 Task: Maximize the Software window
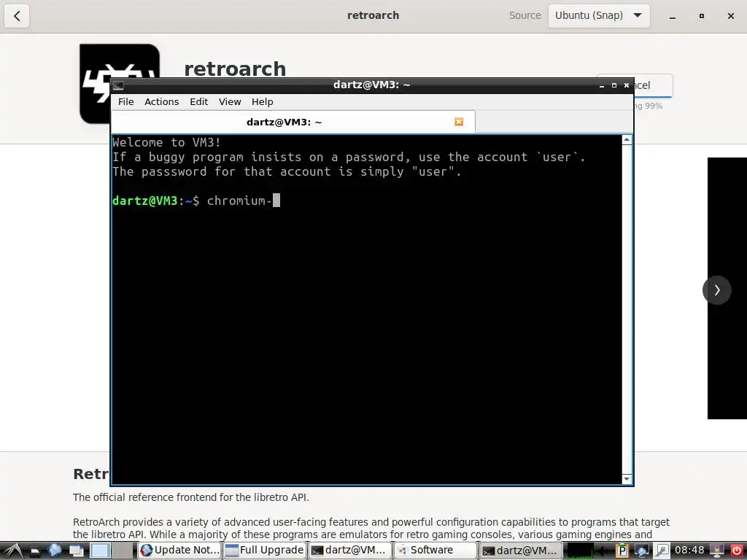coord(701,16)
